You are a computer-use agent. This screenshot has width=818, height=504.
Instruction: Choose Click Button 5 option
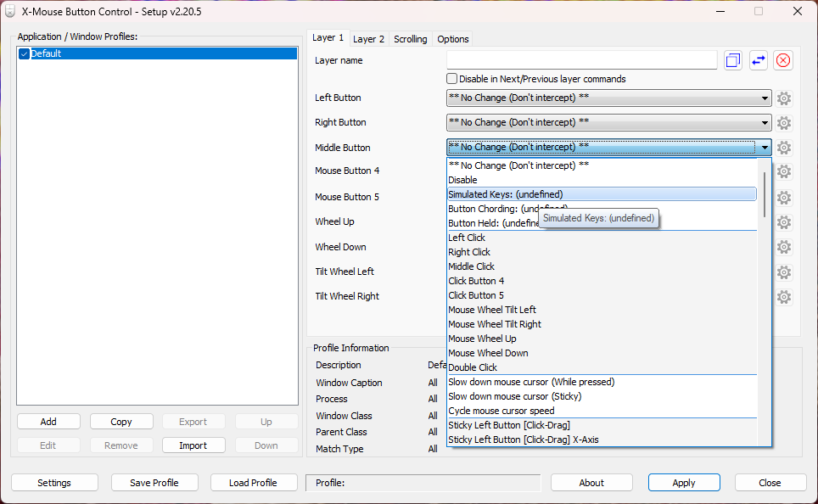tap(602, 295)
